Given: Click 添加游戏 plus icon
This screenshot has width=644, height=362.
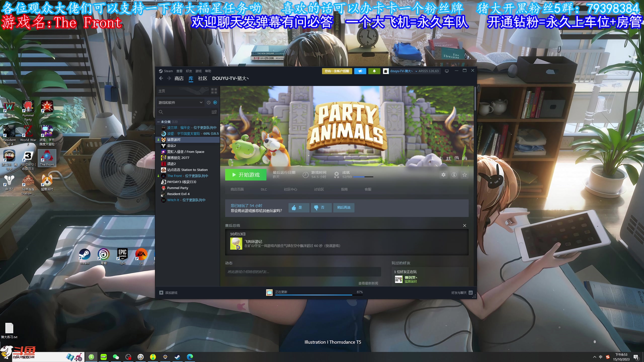Looking at the screenshot, I should tap(161, 293).
